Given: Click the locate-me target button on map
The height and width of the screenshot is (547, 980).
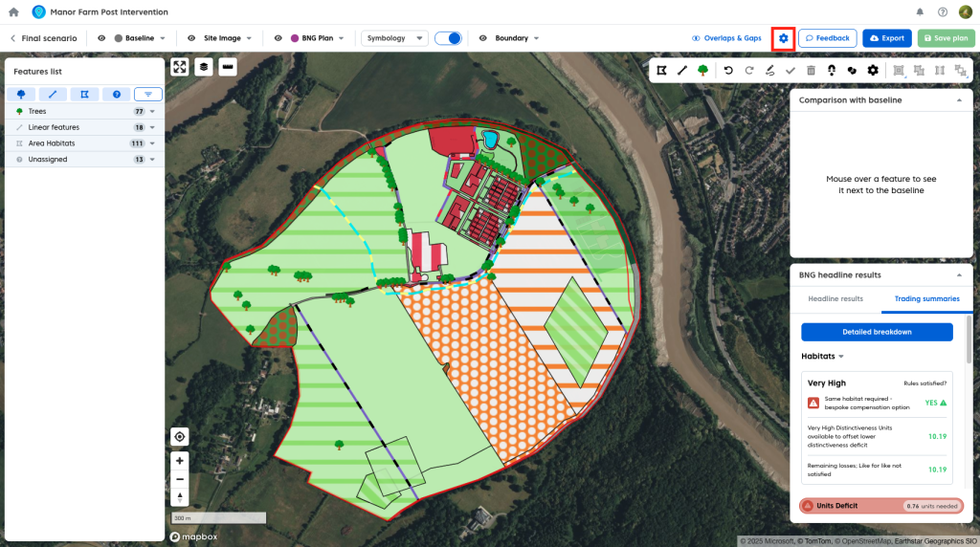Looking at the screenshot, I should click(180, 437).
